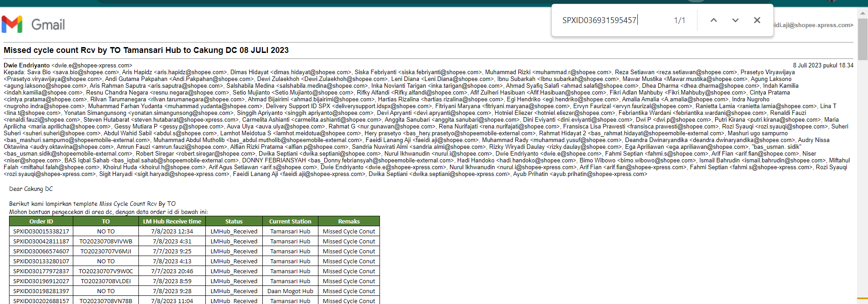This screenshot has height=304, width=868.
Task: Click the 'TO' column header
Action: click(x=106, y=222)
